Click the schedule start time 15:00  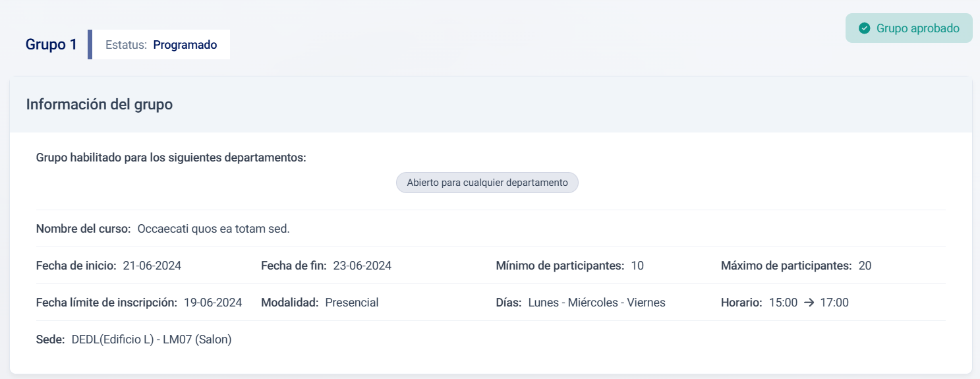point(783,303)
